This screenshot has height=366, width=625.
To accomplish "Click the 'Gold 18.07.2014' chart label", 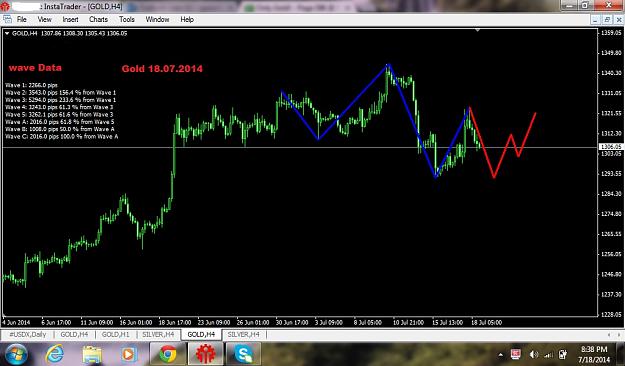I will tap(162, 69).
